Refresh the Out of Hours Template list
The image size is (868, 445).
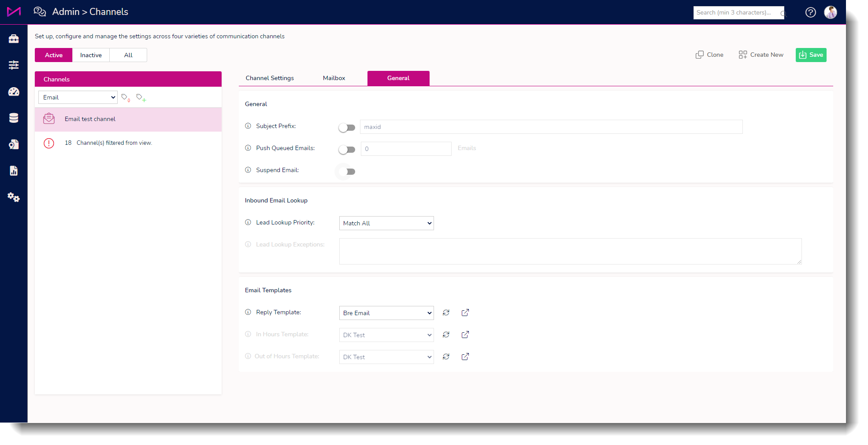click(x=446, y=357)
